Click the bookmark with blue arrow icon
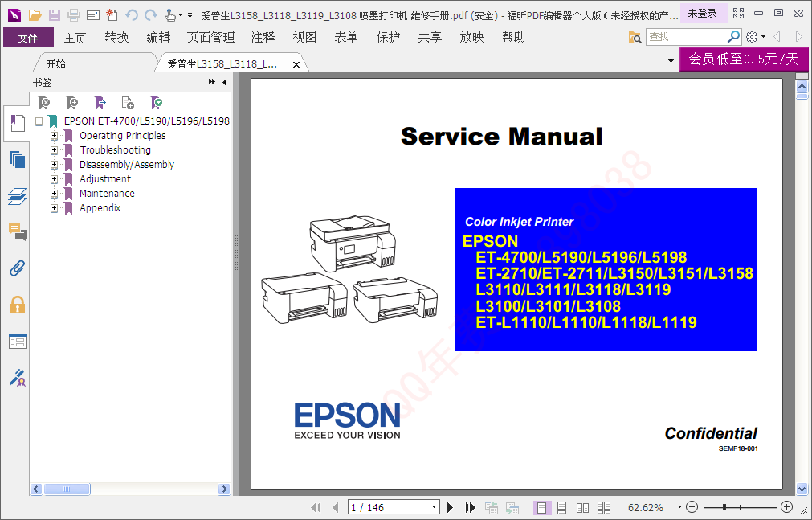812x520 pixels. [100, 103]
